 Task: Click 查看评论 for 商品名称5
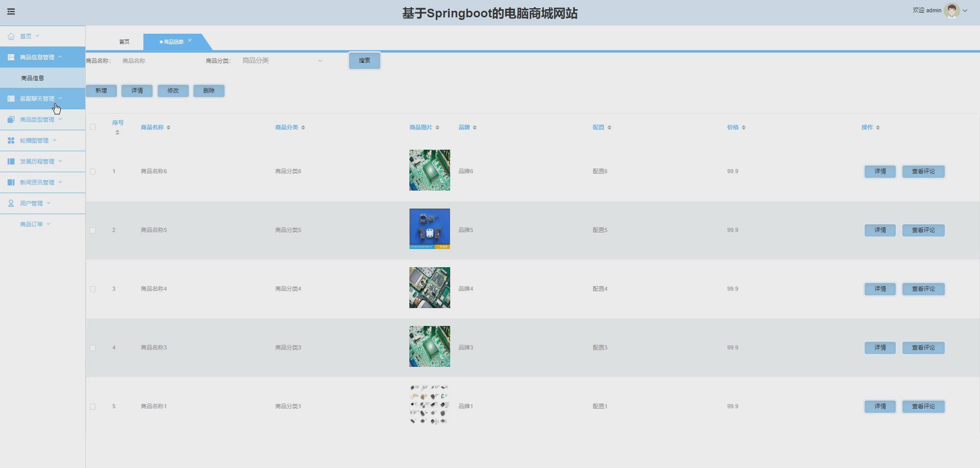924,230
